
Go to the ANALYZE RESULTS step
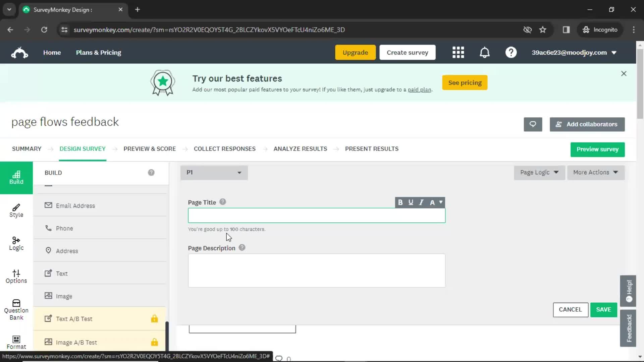(x=300, y=149)
